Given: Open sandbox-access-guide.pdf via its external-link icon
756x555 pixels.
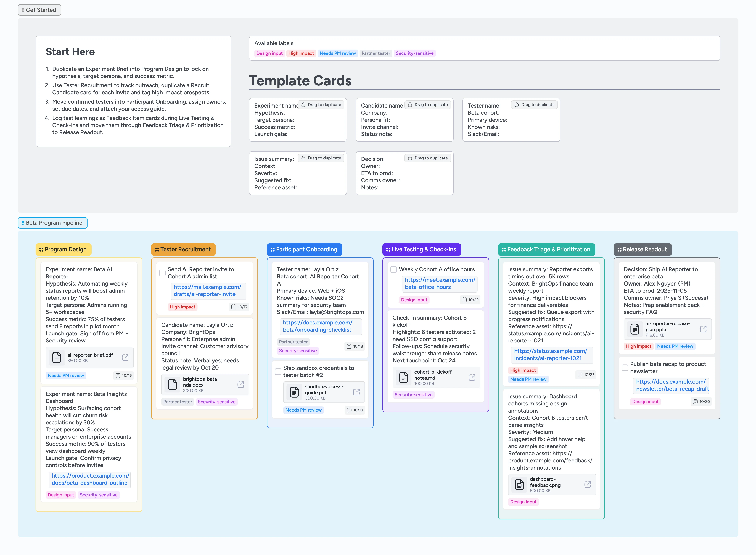Looking at the screenshot, I should (356, 392).
